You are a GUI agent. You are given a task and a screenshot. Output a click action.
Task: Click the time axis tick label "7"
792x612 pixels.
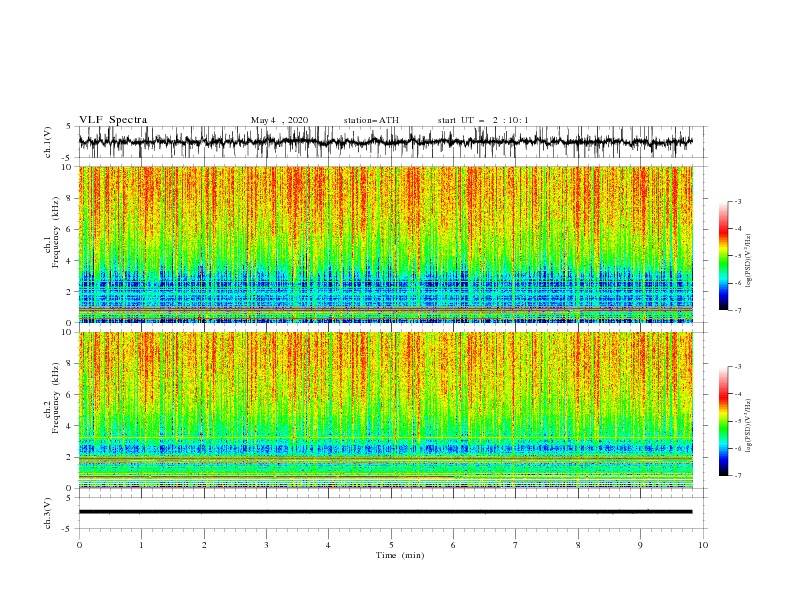click(516, 545)
